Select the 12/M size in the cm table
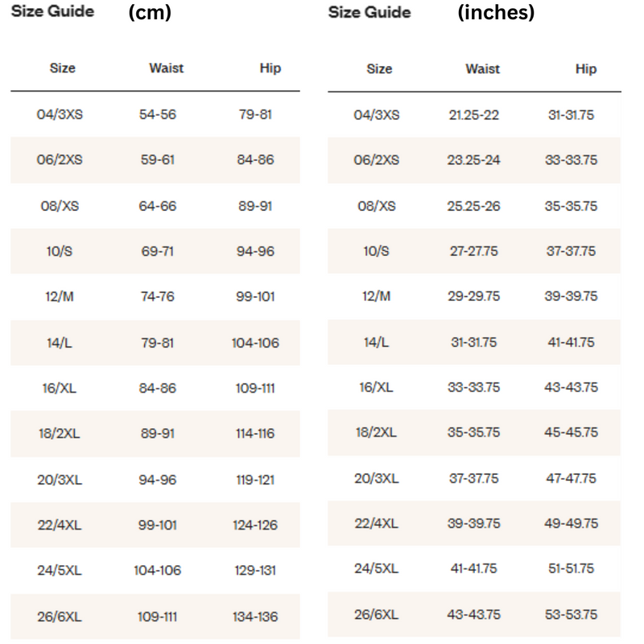Image resolution: width=644 pixels, height=644 pixels. pos(60,296)
